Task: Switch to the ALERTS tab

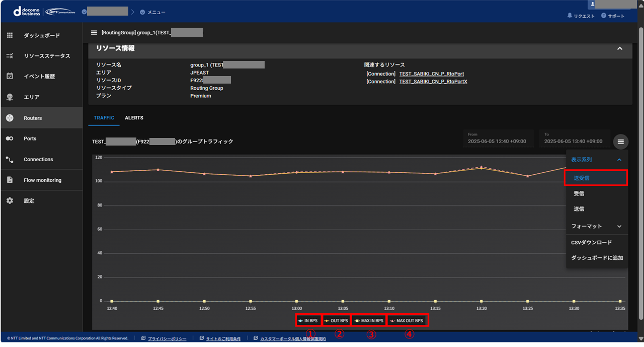Action: coord(134,118)
